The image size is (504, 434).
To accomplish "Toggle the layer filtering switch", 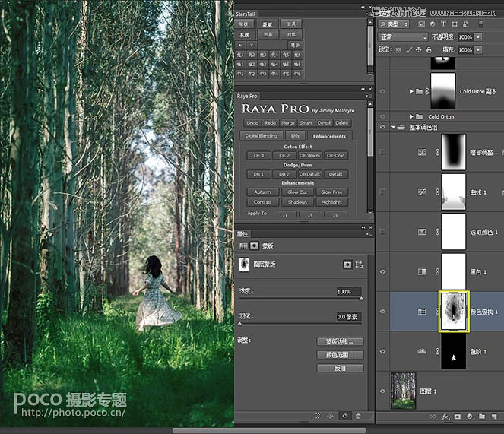I will 480,24.
